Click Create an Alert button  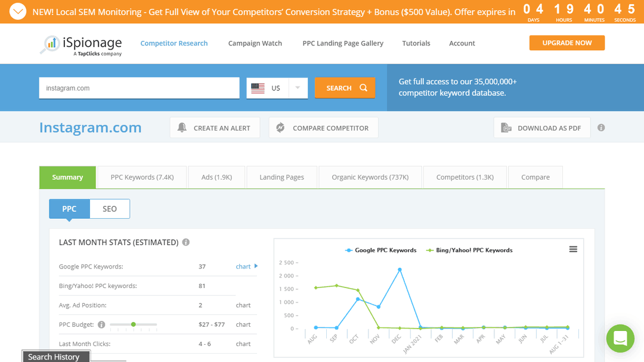point(215,128)
